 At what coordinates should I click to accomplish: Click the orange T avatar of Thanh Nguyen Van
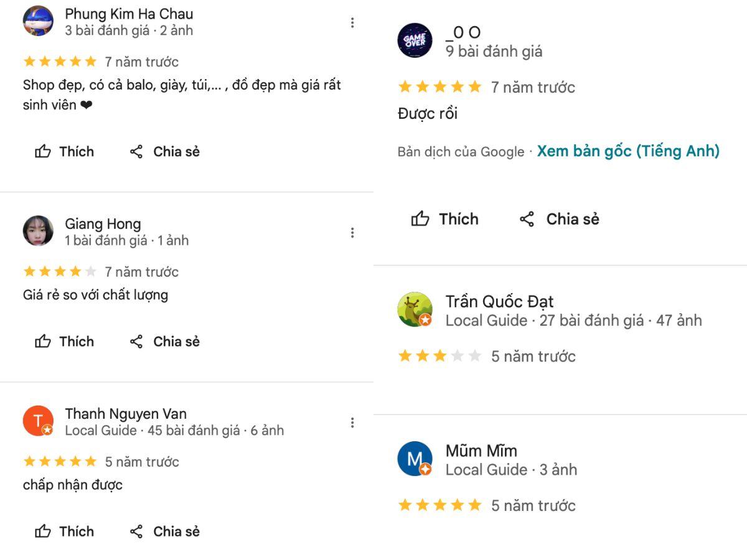(38, 421)
